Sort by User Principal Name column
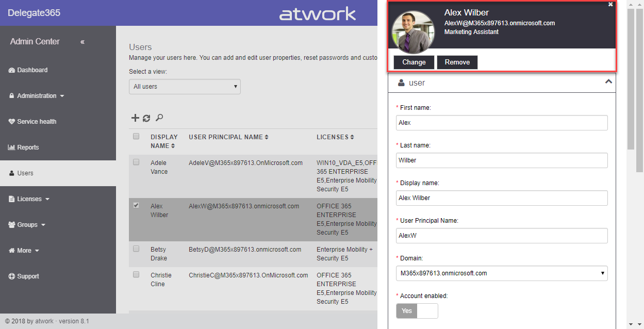Viewport: 644px width, 329px height. tap(228, 137)
